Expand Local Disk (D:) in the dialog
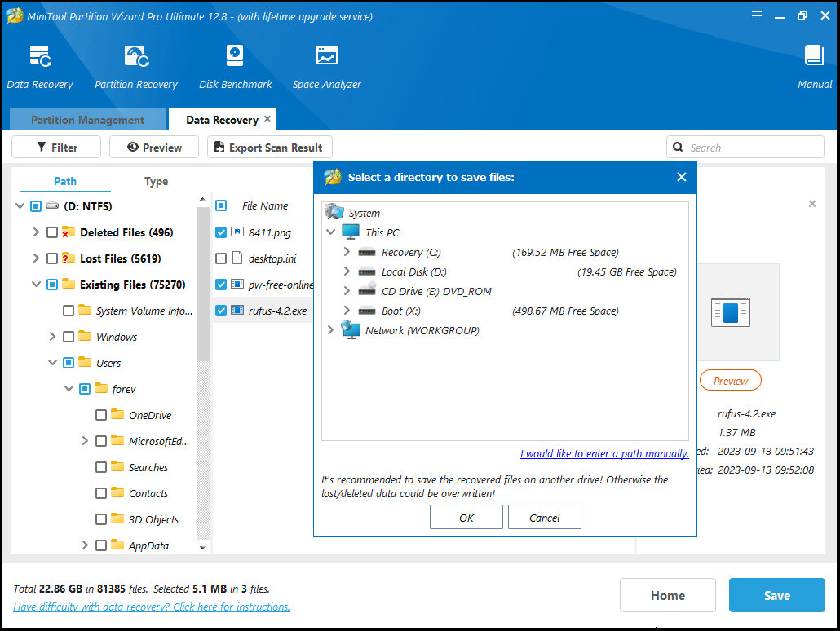 tap(347, 271)
